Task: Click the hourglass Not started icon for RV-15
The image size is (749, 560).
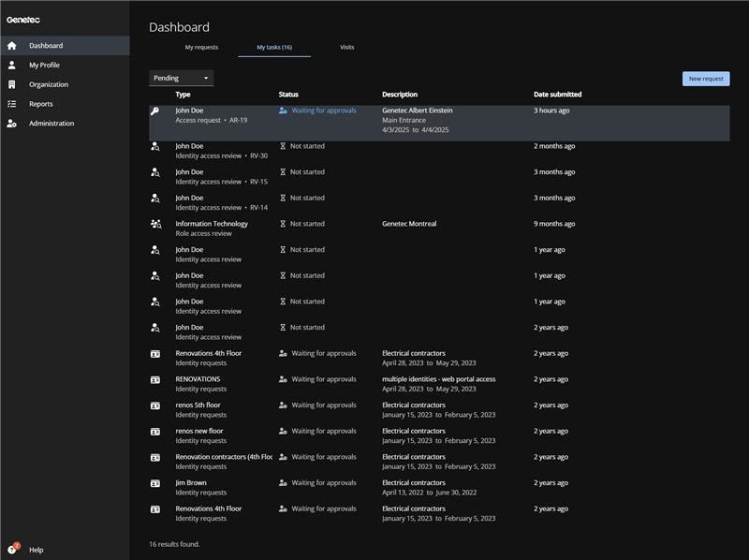Action: tap(282, 171)
